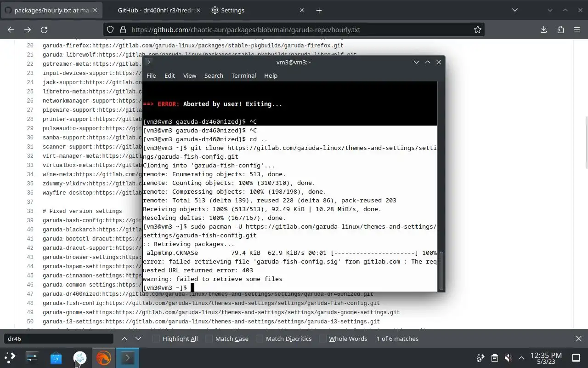This screenshot has width=588, height=368.
Task: Open the updates tray icon
Action: (x=481, y=357)
